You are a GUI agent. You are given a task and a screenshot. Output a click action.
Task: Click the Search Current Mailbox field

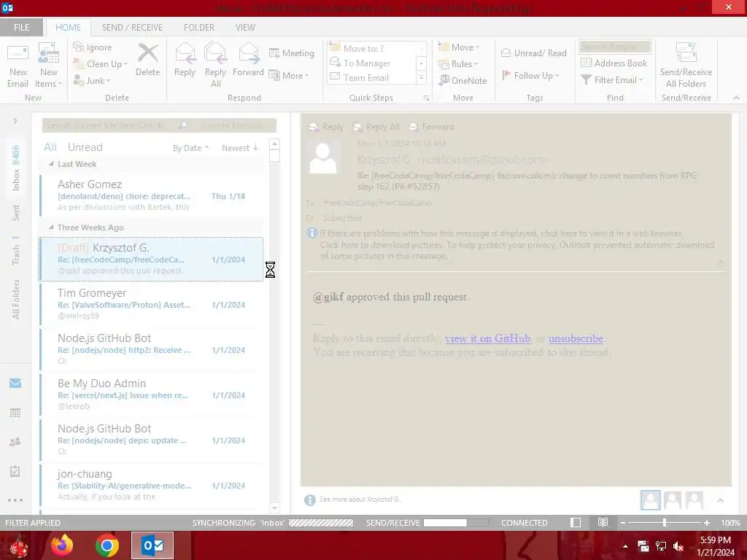coord(112,125)
